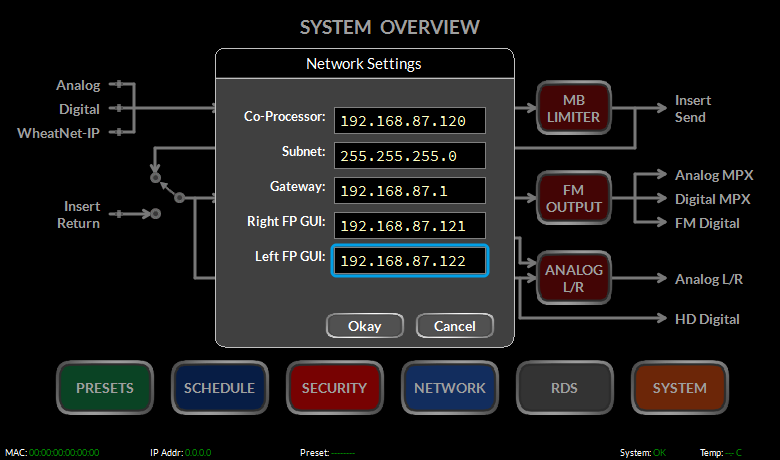Edit the Gateway address field
780x460 pixels.
point(409,190)
